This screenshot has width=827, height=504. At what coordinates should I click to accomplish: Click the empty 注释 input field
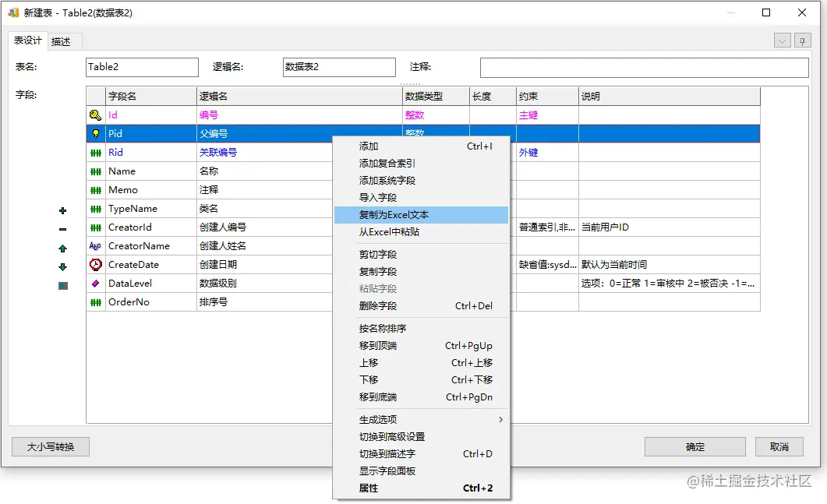pyautogui.click(x=644, y=68)
